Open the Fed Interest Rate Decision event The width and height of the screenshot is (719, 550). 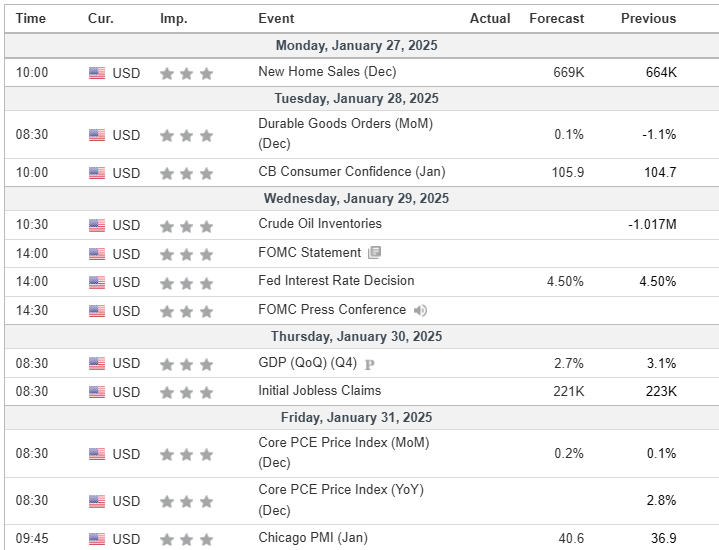point(336,281)
